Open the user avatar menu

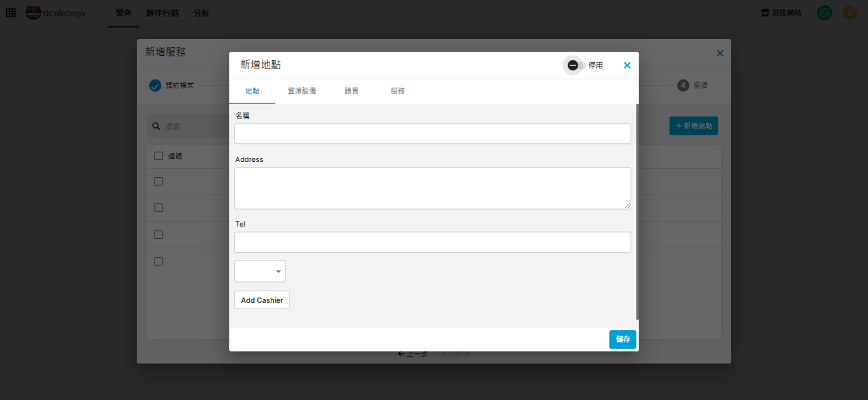(x=850, y=13)
